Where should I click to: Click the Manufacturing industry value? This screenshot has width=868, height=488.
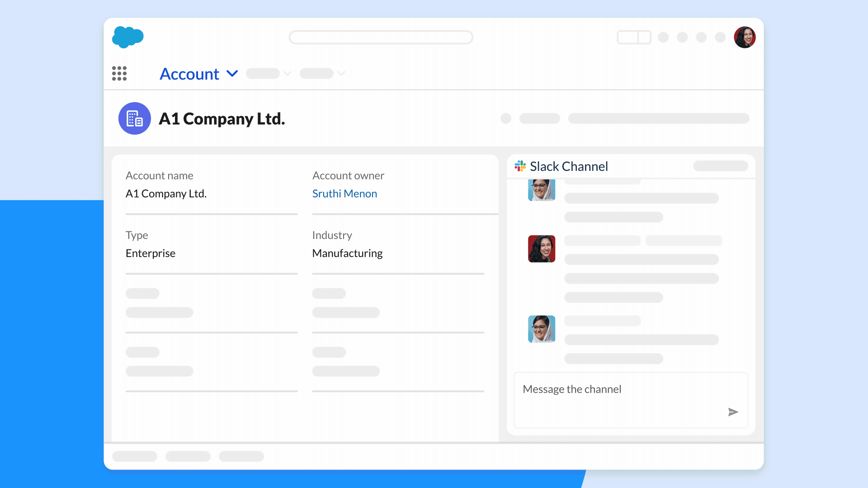(347, 253)
